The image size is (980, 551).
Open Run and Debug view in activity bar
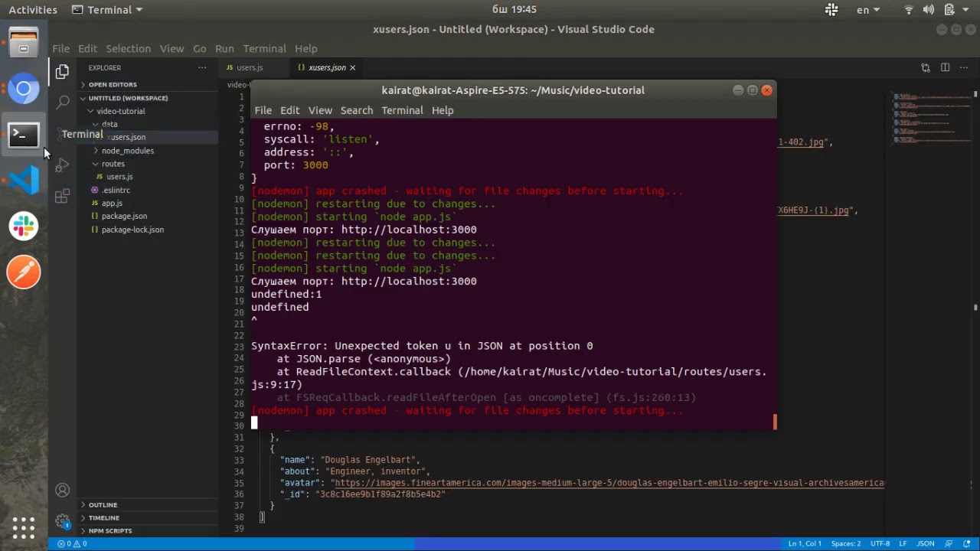point(63,165)
